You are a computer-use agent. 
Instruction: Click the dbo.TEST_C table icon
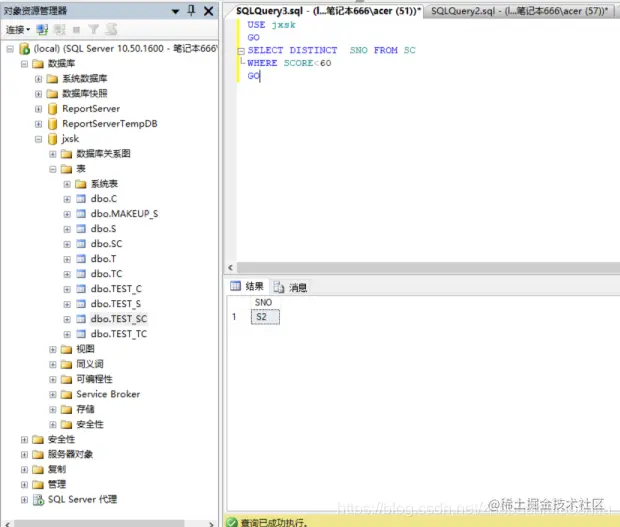(x=81, y=289)
